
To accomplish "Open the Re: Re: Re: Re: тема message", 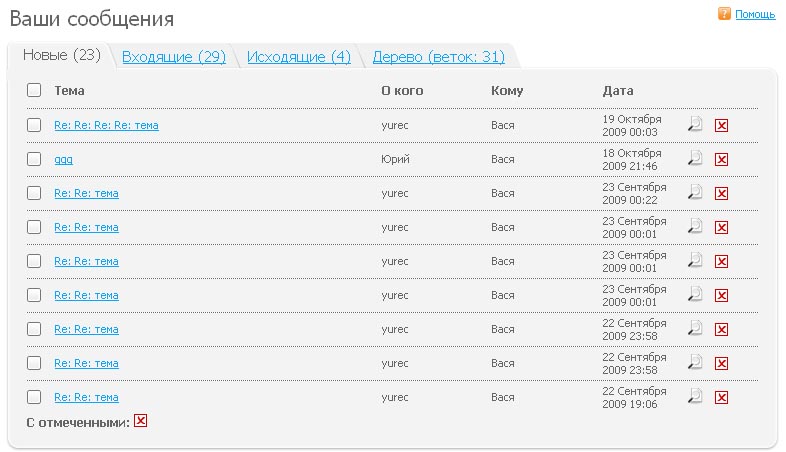I will 106,125.
